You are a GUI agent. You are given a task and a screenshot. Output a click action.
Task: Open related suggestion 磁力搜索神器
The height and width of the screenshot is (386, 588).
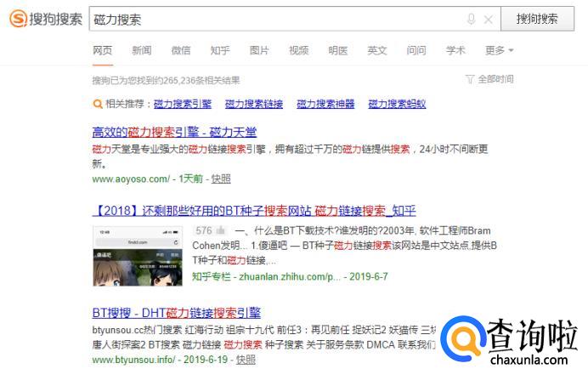click(325, 104)
